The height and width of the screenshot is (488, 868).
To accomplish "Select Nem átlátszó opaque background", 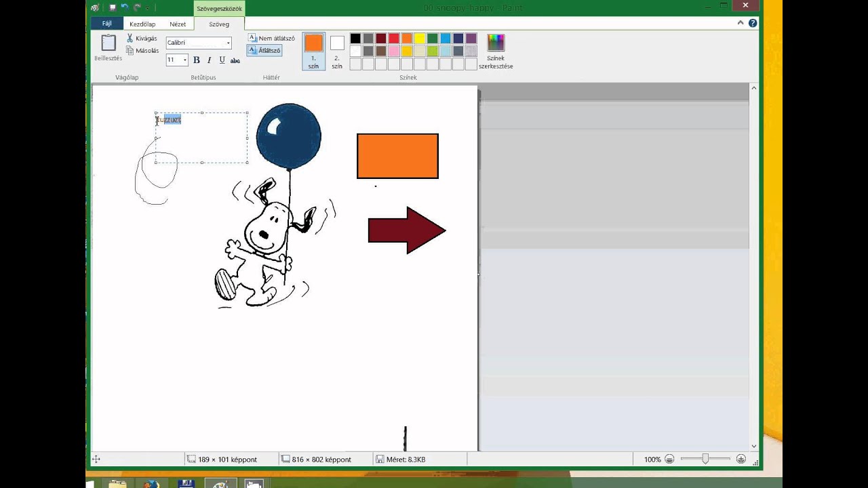I will click(271, 39).
